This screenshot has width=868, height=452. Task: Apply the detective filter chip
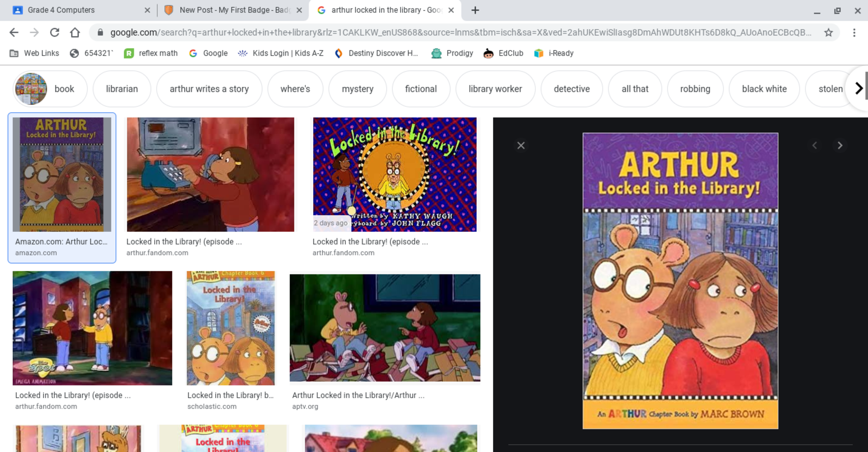coord(571,89)
